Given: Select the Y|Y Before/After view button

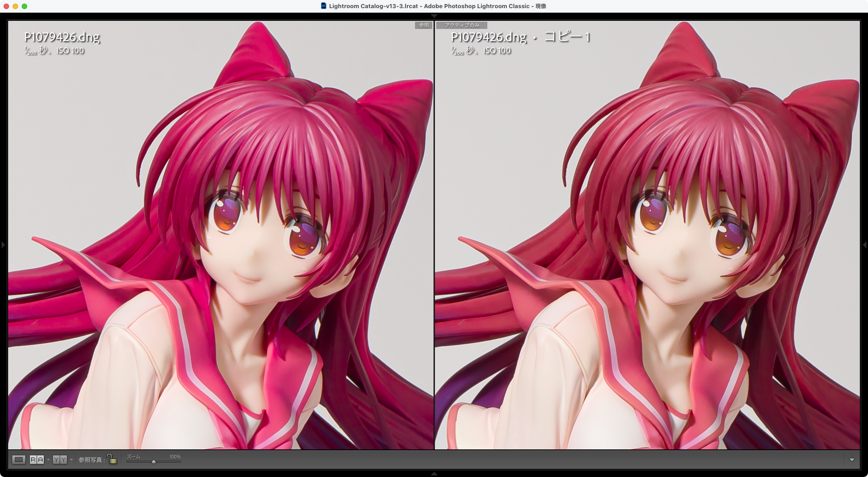Looking at the screenshot, I should [x=60, y=460].
